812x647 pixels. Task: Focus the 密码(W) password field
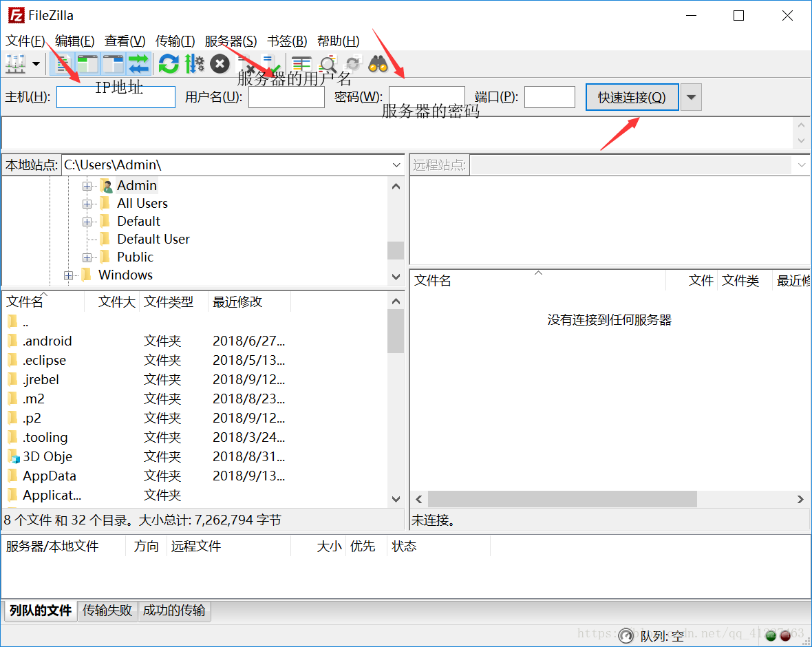click(427, 97)
